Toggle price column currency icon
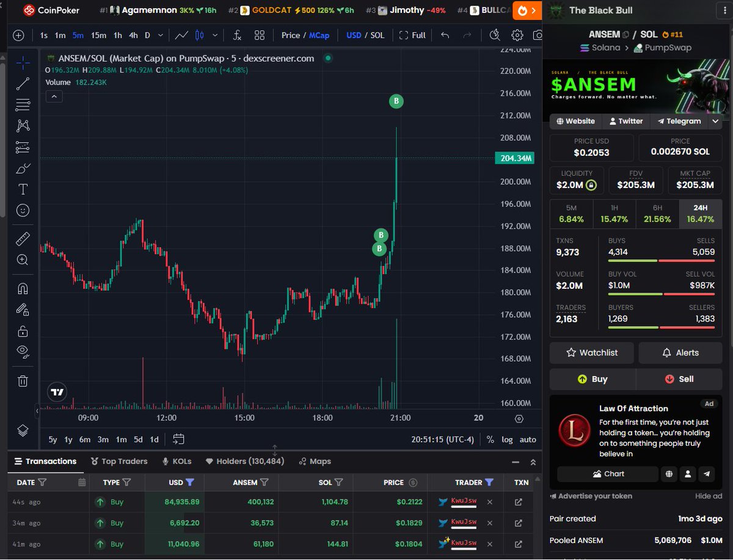The height and width of the screenshot is (560, 733). click(x=413, y=482)
